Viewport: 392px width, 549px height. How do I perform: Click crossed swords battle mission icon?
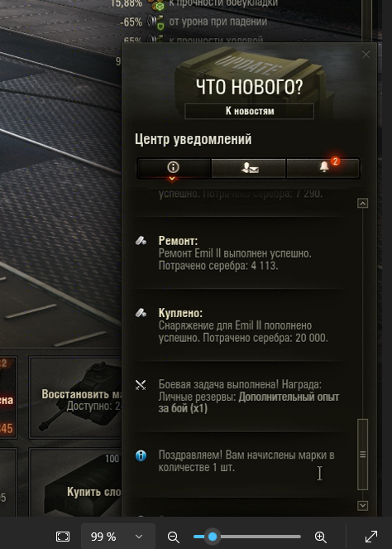pyautogui.click(x=141, y=385)
